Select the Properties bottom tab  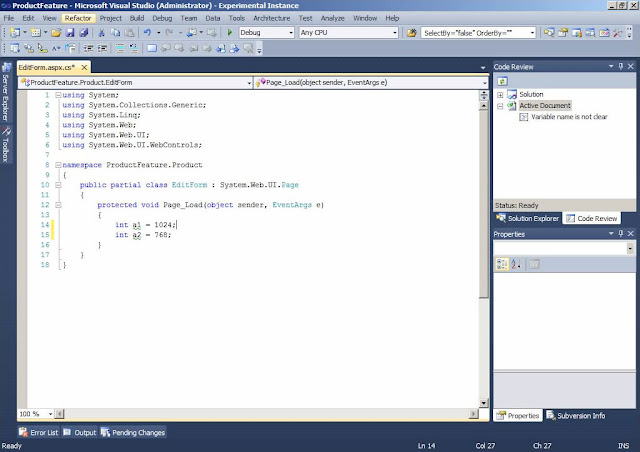(x=518, y=416)
